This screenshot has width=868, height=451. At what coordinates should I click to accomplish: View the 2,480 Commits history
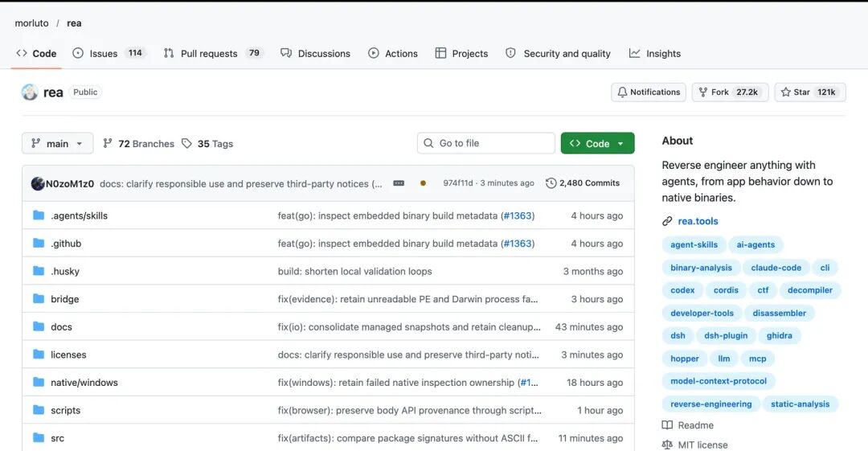[x=583, y=182]
